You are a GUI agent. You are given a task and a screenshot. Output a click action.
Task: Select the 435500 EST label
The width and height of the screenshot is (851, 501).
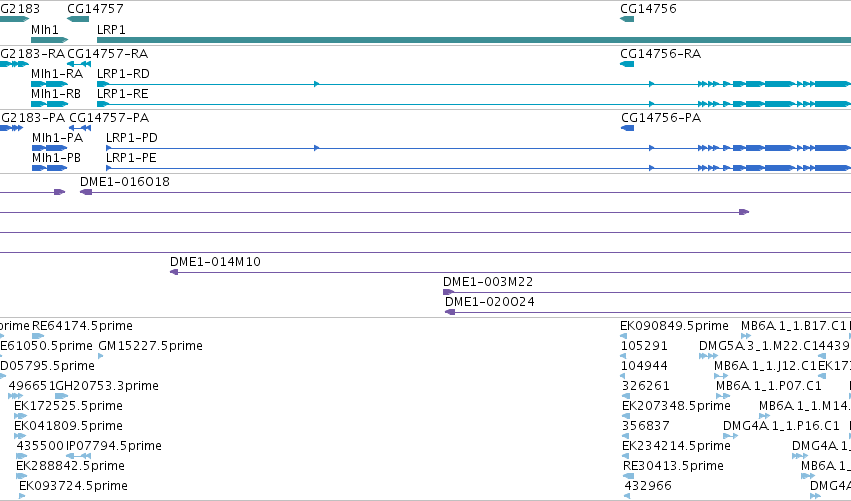coord(40,446)
